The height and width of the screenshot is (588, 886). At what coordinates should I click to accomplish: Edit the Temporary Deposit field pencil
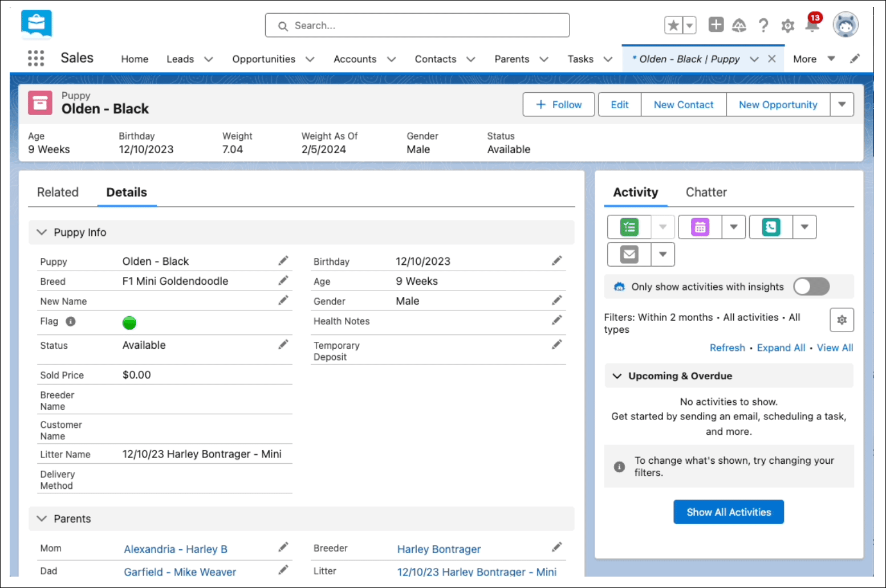[557, 344]
